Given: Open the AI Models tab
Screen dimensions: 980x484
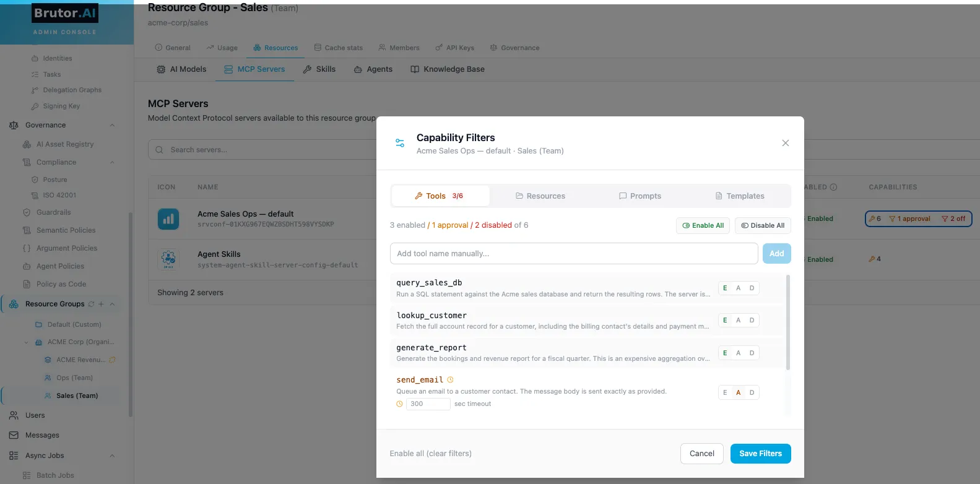Looking at the screenshot, I should tap(181, 69).
